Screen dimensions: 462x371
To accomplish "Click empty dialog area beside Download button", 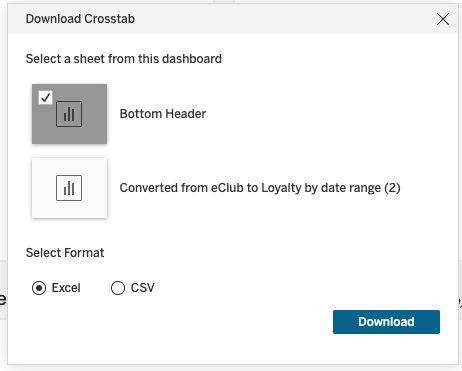I will pyautogui.click(x=200, y=322).
